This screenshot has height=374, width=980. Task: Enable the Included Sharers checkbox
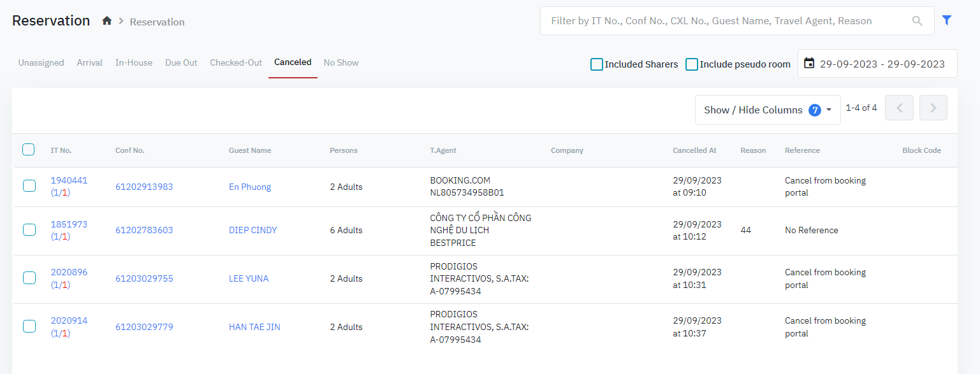pyautogui.click(x=597, y=64)
